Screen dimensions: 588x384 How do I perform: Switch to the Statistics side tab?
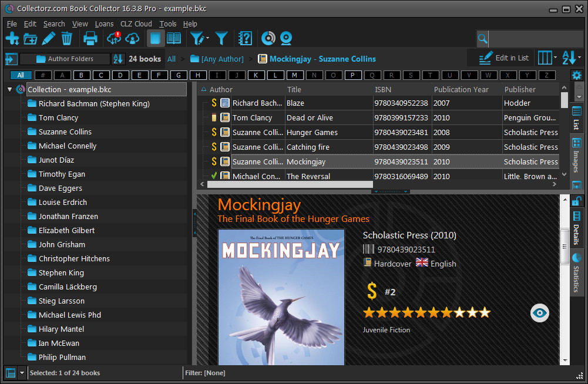pos(576,273)
